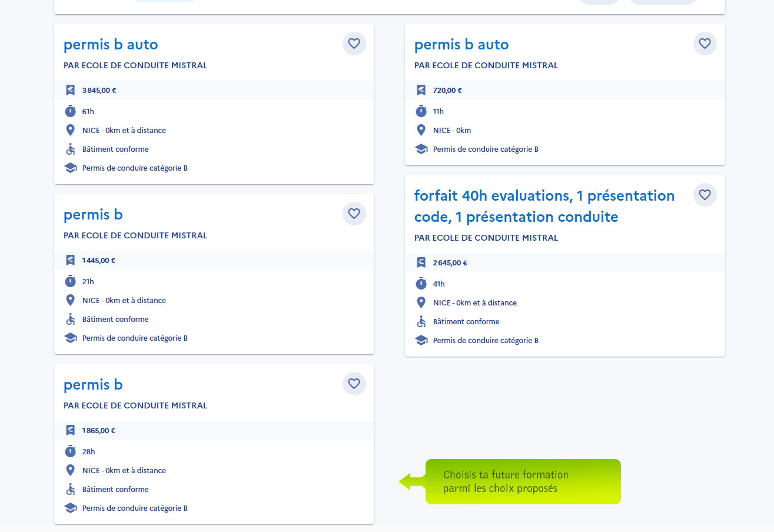The width and height of the screenshot is (774, 532).
Task: Click the location pin beside NICE - 0km in the 720,00 € card
Action: click(421, 130)
